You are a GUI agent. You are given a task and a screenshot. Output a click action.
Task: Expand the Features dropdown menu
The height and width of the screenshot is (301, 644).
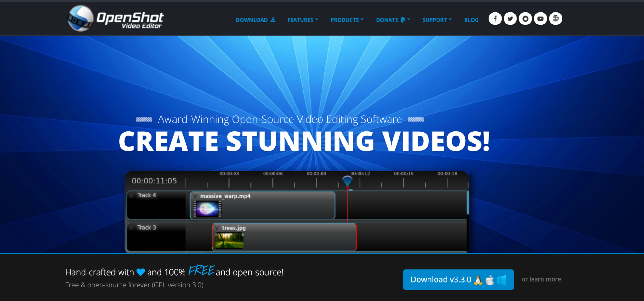click(x=303, y=20)
